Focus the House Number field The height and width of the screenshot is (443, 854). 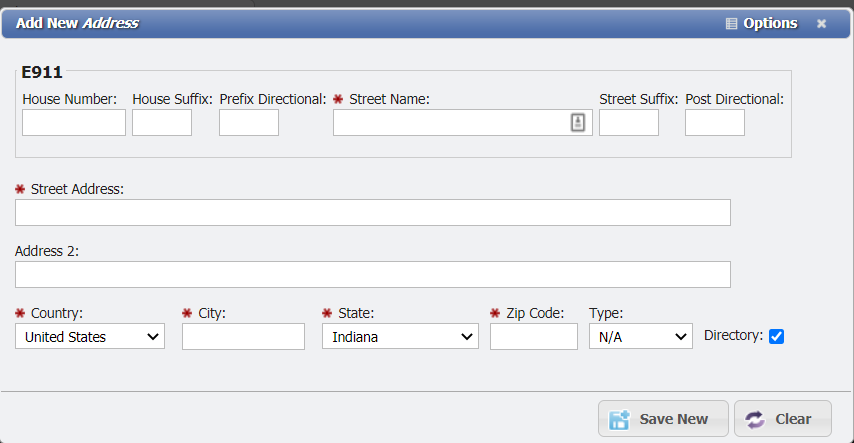pos(74,123)
